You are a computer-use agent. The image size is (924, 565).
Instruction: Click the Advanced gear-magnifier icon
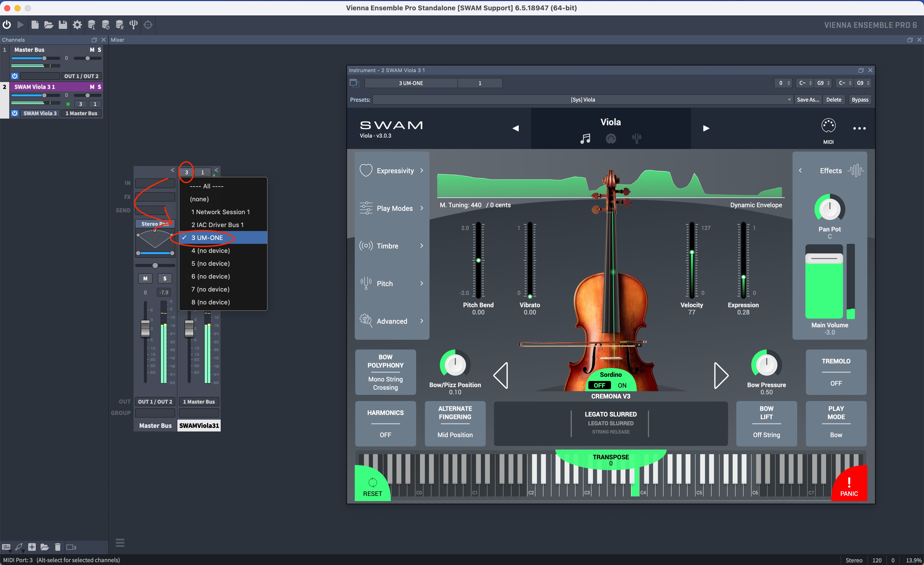366,321
